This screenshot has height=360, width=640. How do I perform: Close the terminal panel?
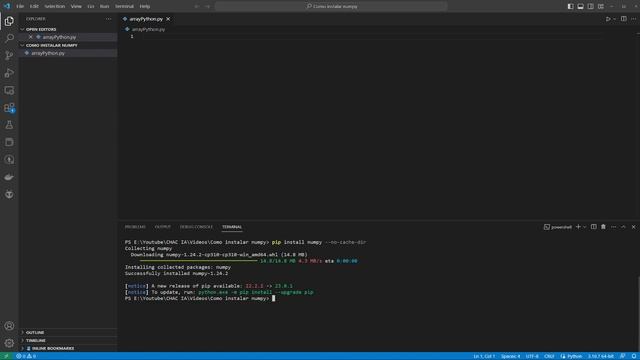pyautogui.click(x=633, y=227)
